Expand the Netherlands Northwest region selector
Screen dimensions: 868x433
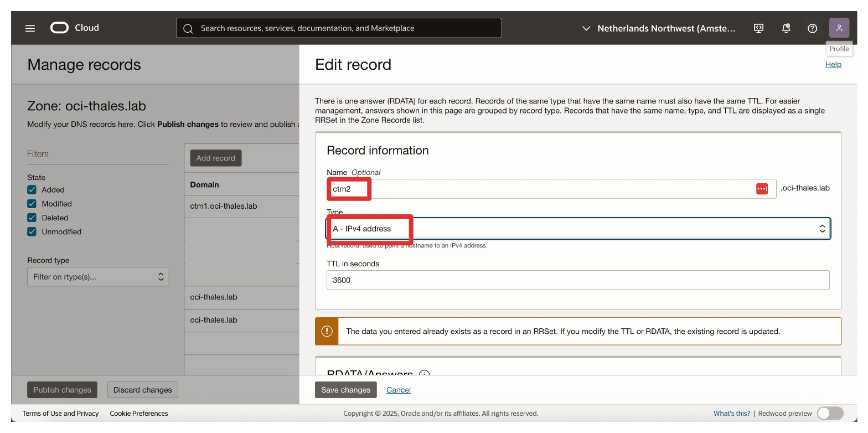tap(659, 28)
